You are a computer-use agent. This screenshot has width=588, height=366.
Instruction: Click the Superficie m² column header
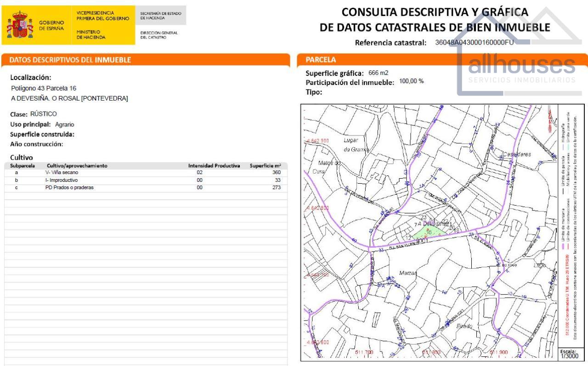pyautogui.click(x=265, y=166)
